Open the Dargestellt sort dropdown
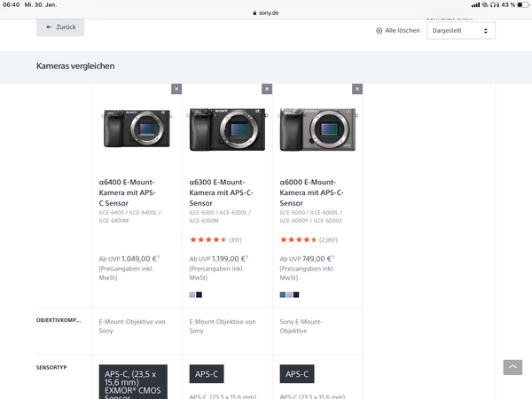This screenshot has height=399, width=532. pyautogui.click(x=460, y=30)
